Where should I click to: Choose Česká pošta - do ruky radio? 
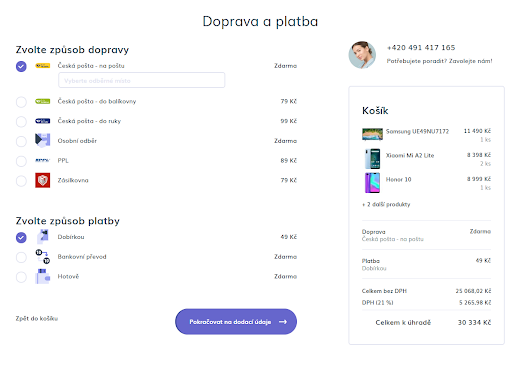21,121
